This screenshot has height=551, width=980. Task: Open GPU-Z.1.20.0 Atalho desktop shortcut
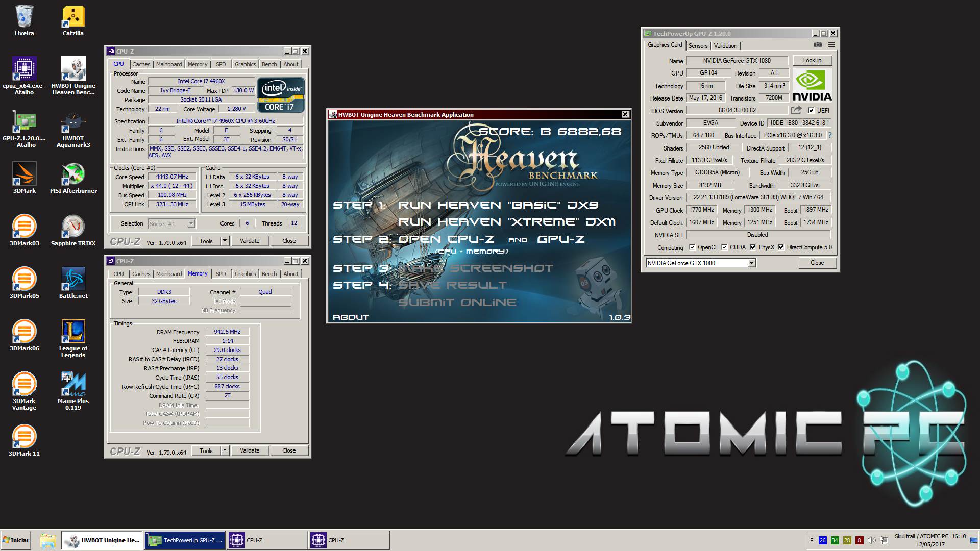click(x=24, y=129)
